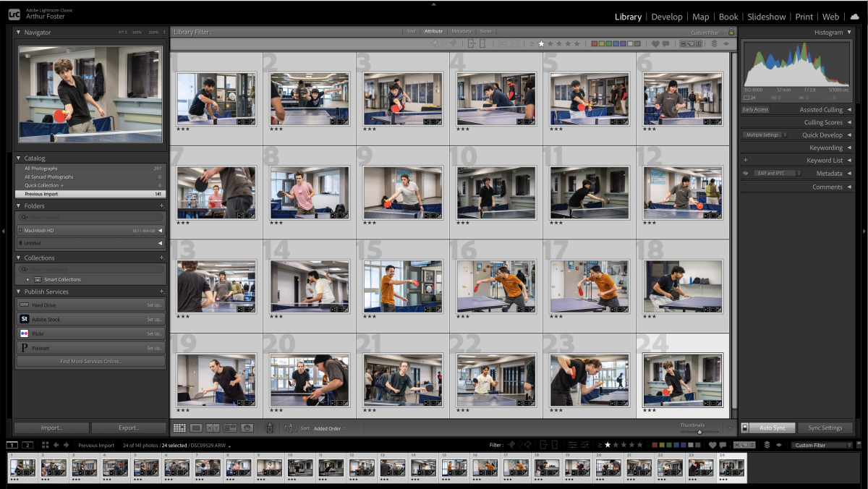This screenshot has width=868, height=489.
Task: Click the Export button
Action: (129, 428)
